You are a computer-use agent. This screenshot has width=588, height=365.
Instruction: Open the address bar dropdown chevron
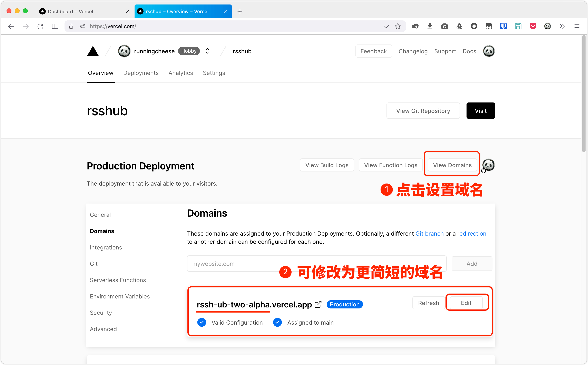click(386, 26)
